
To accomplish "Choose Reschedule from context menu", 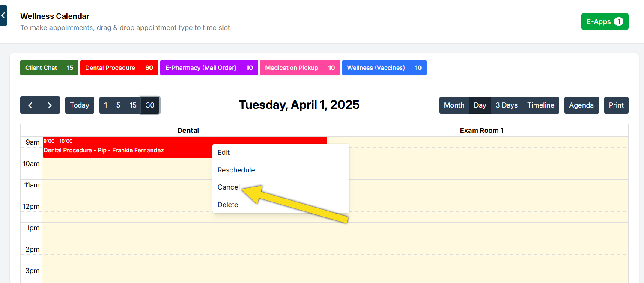I will point(236,170).
